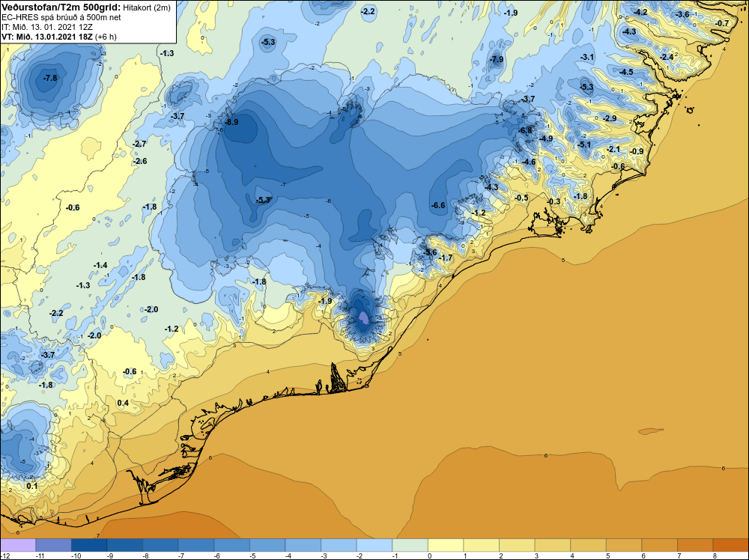Image resolution: width=749 pixels, height=560 pixels.
Task: Select the -7.9 temperature label
Action: (497, 60)
